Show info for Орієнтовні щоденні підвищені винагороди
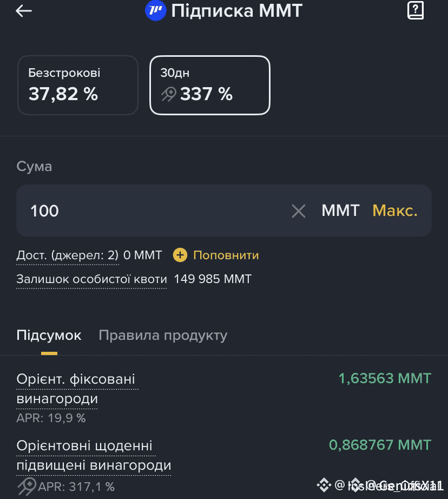 (94, 455)
